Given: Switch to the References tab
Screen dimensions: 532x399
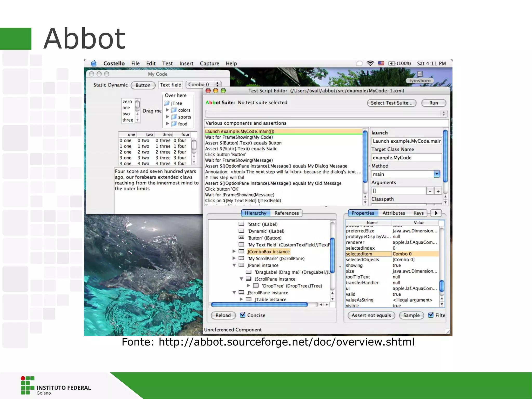Looking at the screenshot, I should click(287, 213).
